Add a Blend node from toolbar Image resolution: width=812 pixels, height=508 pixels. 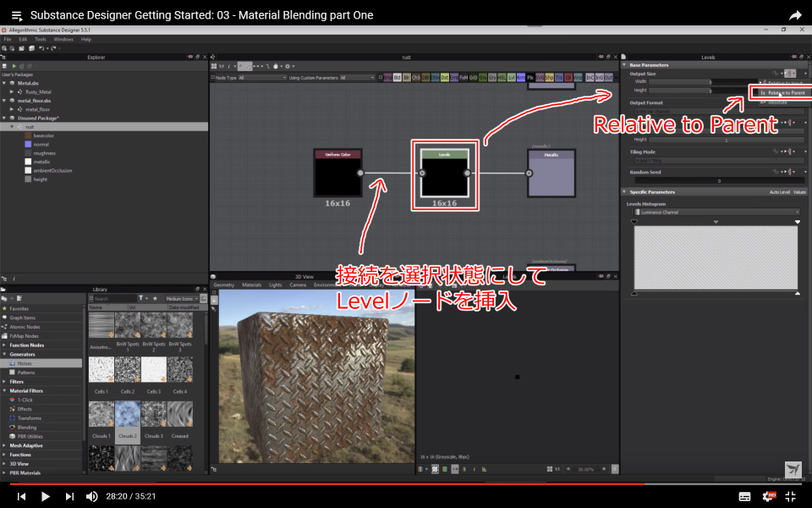pyautogui.click(x=398, y=78)
